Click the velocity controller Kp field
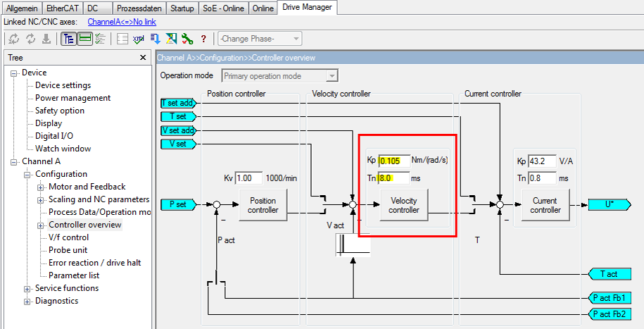 394,161
